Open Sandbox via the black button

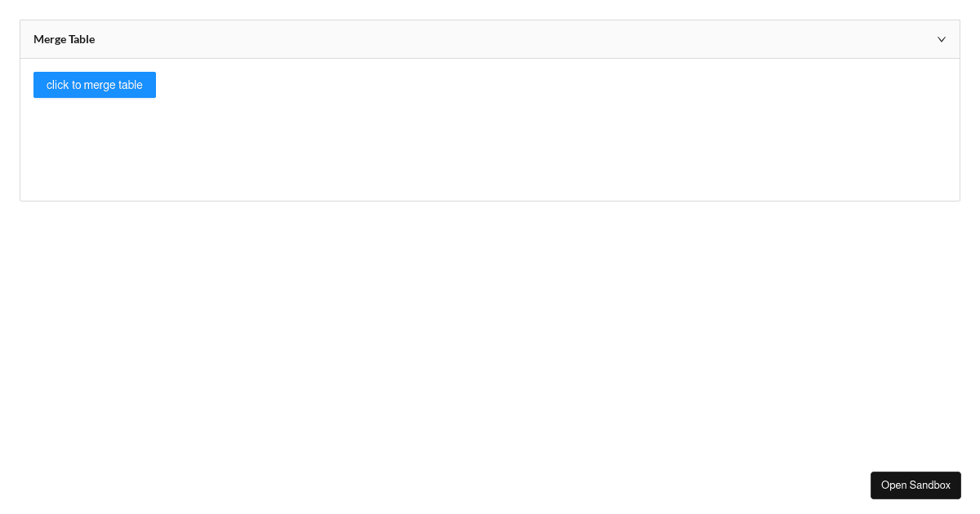coord(915,485)
